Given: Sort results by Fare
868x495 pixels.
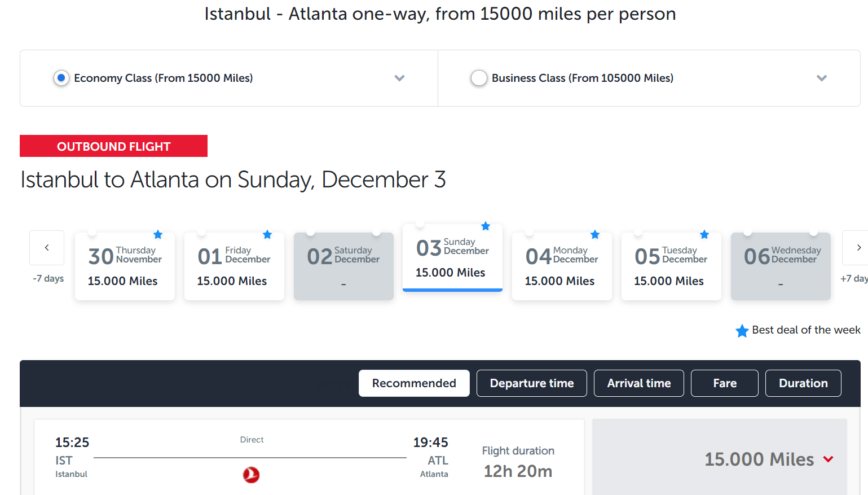Looking at the screenshot, I should tap(724, 383).
